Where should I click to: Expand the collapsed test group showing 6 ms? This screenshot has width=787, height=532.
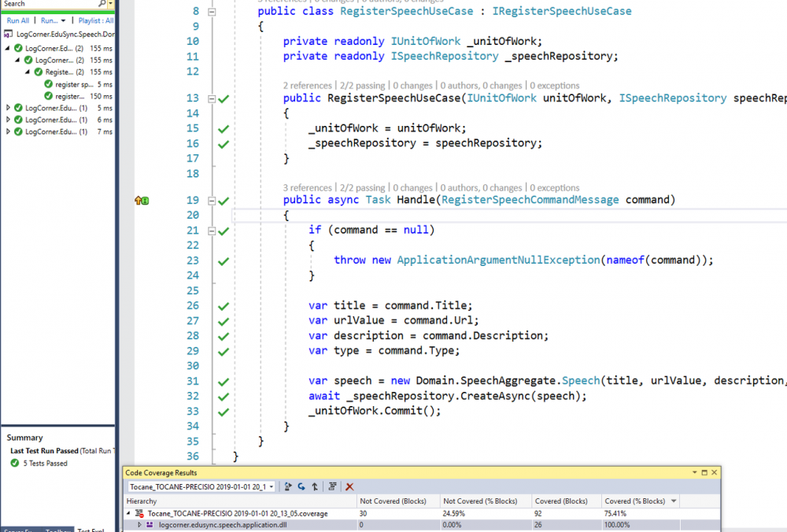9,120
